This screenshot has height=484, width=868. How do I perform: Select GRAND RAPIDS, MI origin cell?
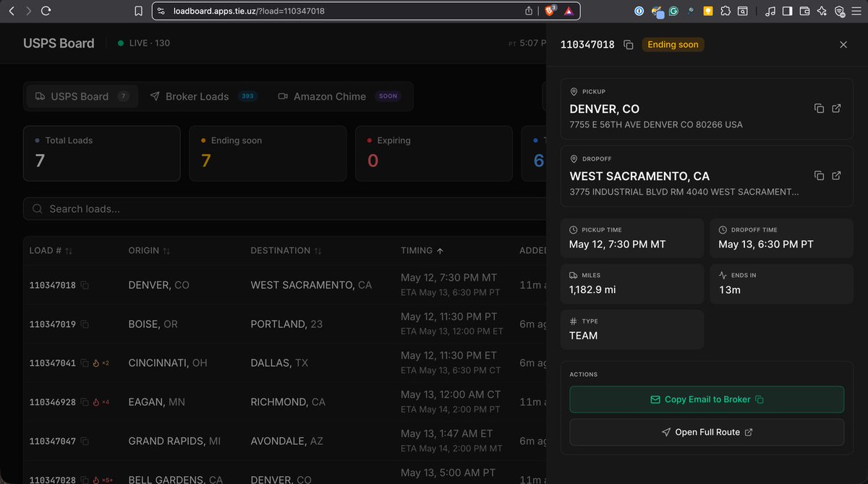click(x=174, y=441)
